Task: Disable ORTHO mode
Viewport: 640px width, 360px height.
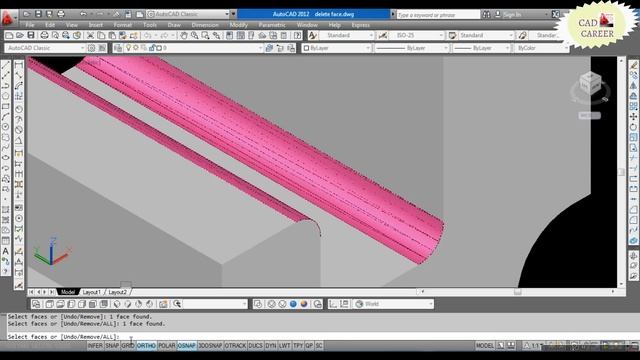Action: pyautogui.click(x=146, y=346)
